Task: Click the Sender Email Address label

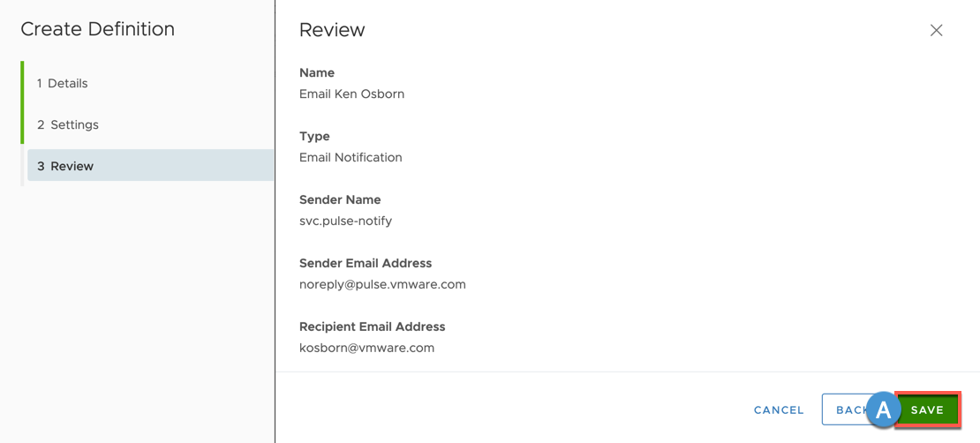Action: point(366,263)
